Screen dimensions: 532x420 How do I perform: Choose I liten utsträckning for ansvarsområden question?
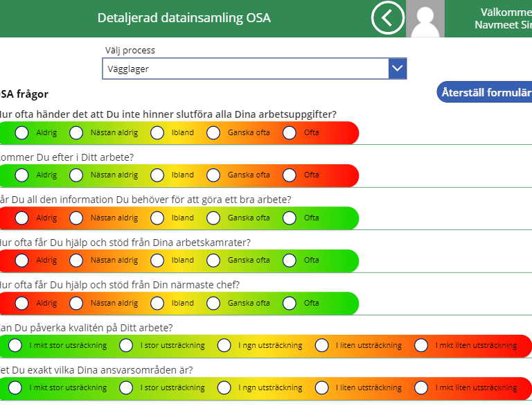322,388
